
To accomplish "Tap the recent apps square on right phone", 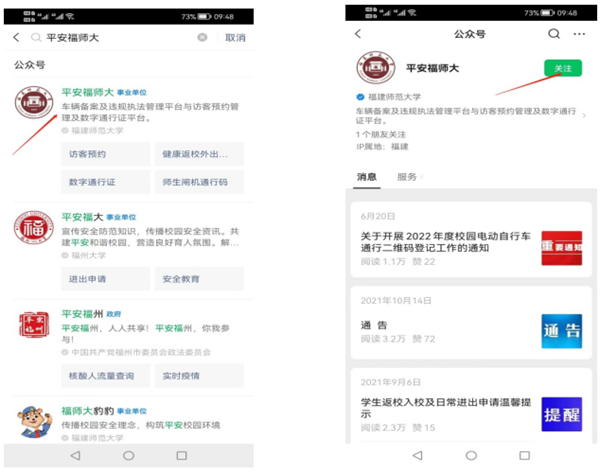I will tap(524, 455).
